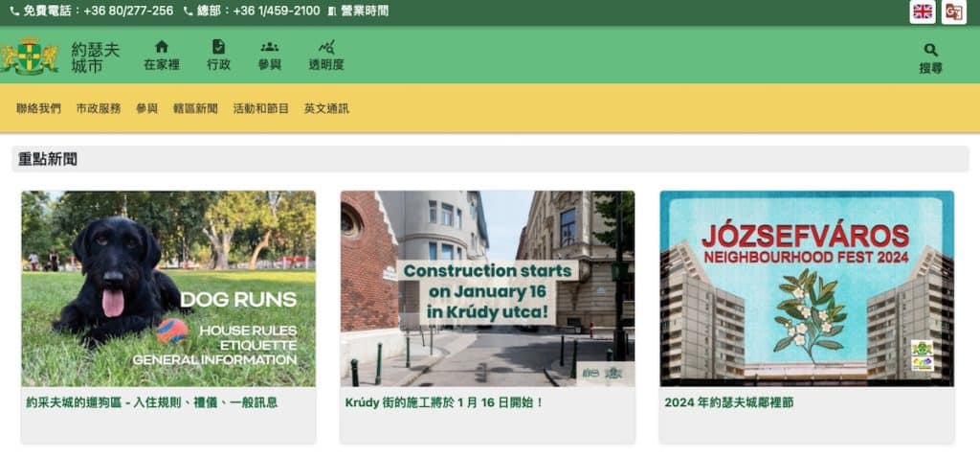980x457 pixels.
Task: Click the door icon beside 營業時間
Action: click(x=332, y=11)
